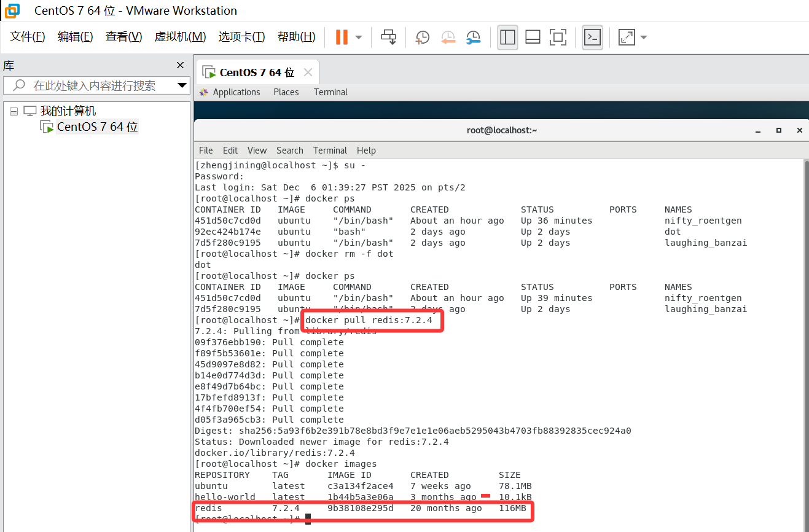Click the 库 panel title label
809x532 pixels.
pyautogui.click(x=9, y=66)
